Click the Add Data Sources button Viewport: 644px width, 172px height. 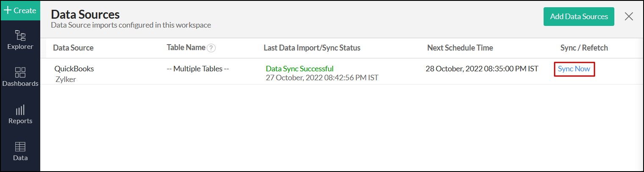tap(579, 17)
